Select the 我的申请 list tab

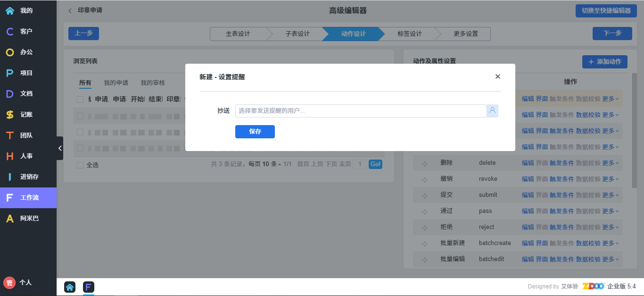pos(116,83)
